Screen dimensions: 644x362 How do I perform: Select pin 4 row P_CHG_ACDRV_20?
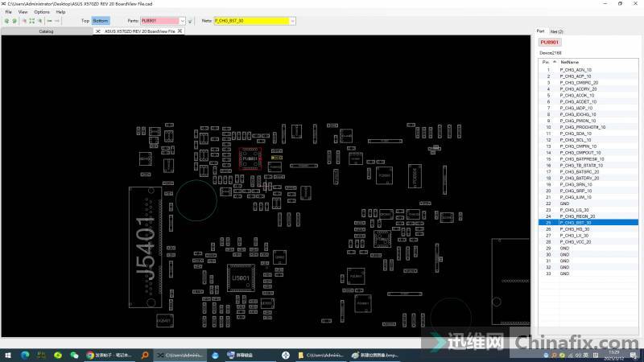588,89
